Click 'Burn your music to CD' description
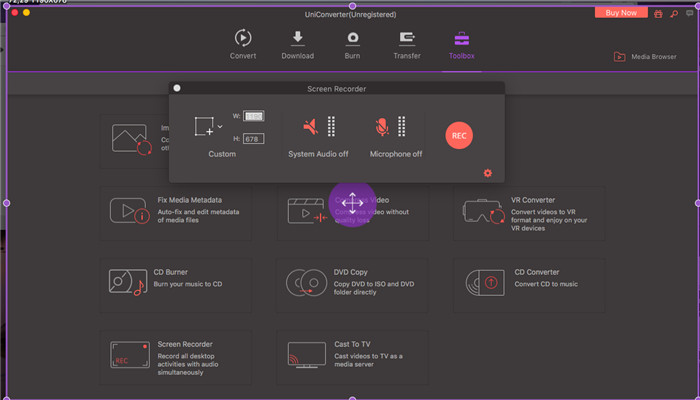Screen dimensions: 700x400 pos(188,284)
